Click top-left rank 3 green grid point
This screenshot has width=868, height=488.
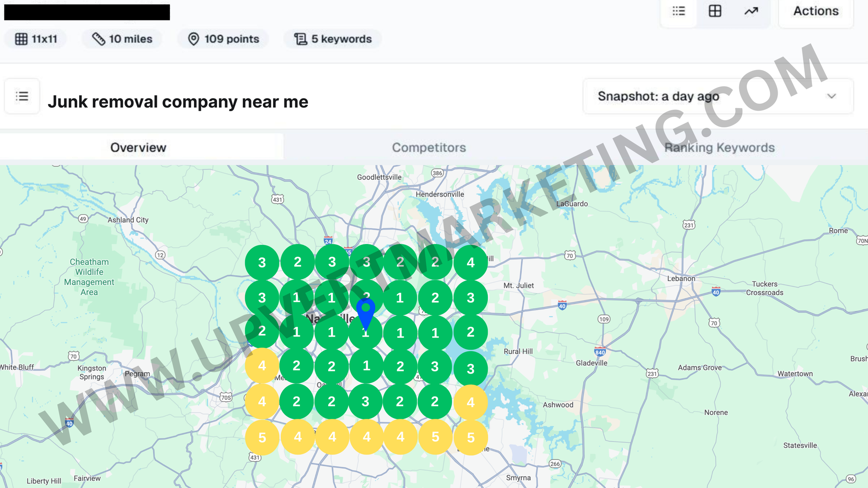[x=262, y=263]
